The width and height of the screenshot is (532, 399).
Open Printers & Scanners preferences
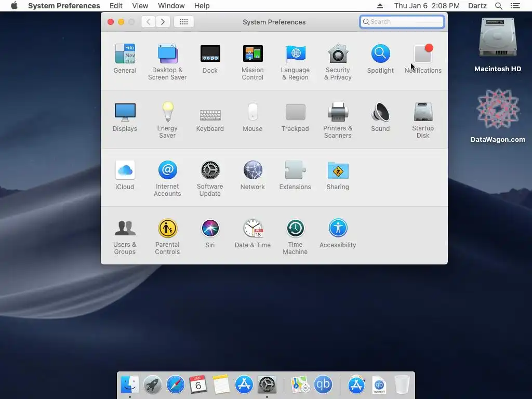tap(338, 120)
